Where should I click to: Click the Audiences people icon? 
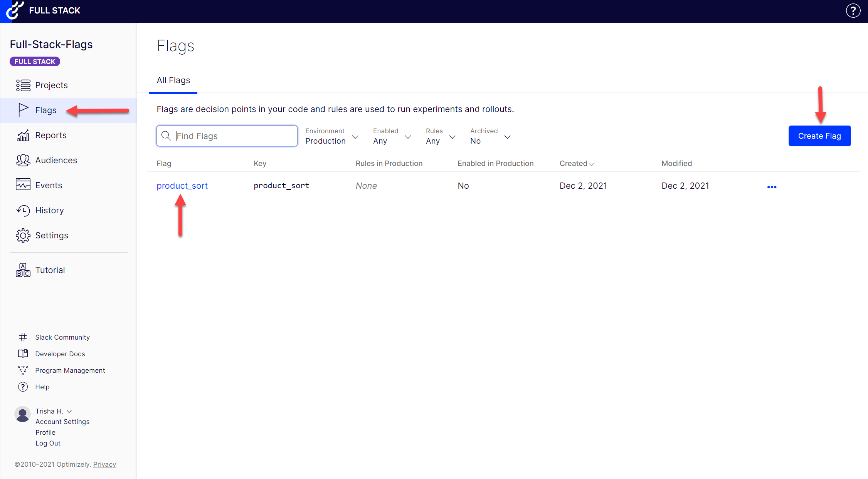[x=23, y=160]
